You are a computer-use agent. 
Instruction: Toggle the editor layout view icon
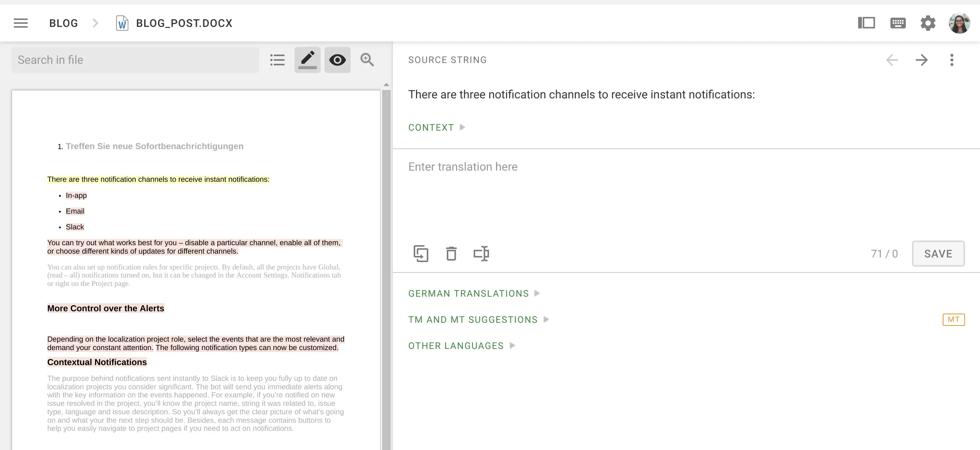[x=867, y=23]
